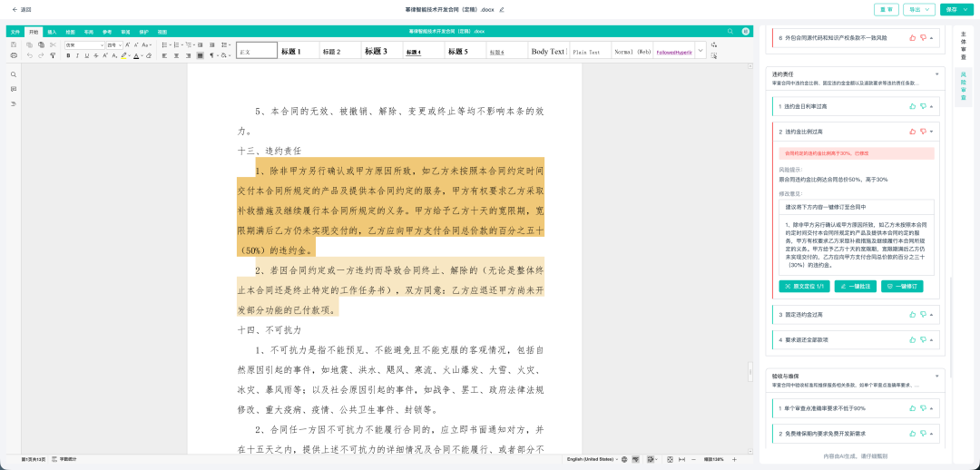Switch to the 布局 ribbon tab
This screenshot has height=470, width=980.
(x=89, y=31)
